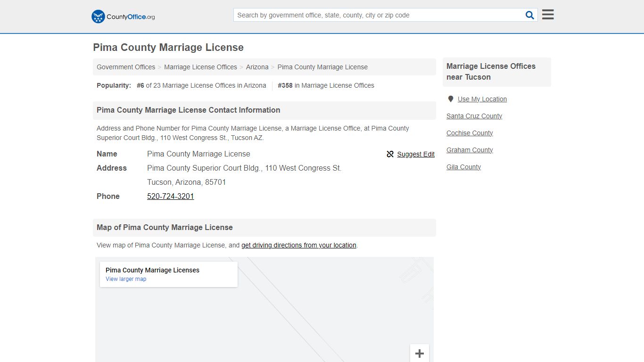Click Use My Location
Screen dimensions: 644x362
[x=482, y=99]
